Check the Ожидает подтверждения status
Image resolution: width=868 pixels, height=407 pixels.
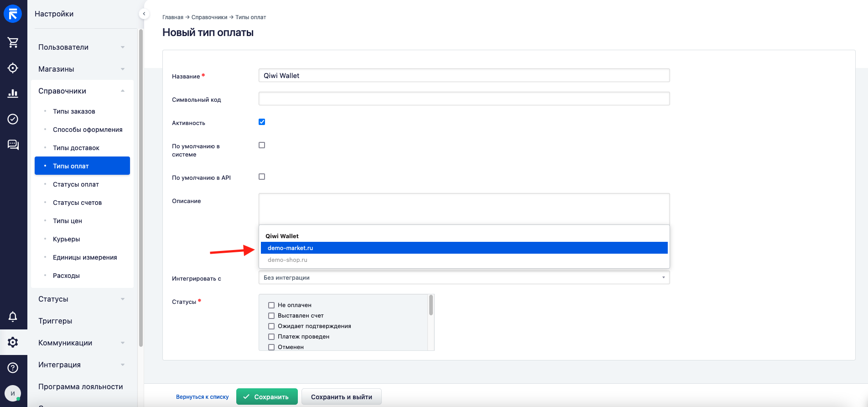click(x=271, y=326)
